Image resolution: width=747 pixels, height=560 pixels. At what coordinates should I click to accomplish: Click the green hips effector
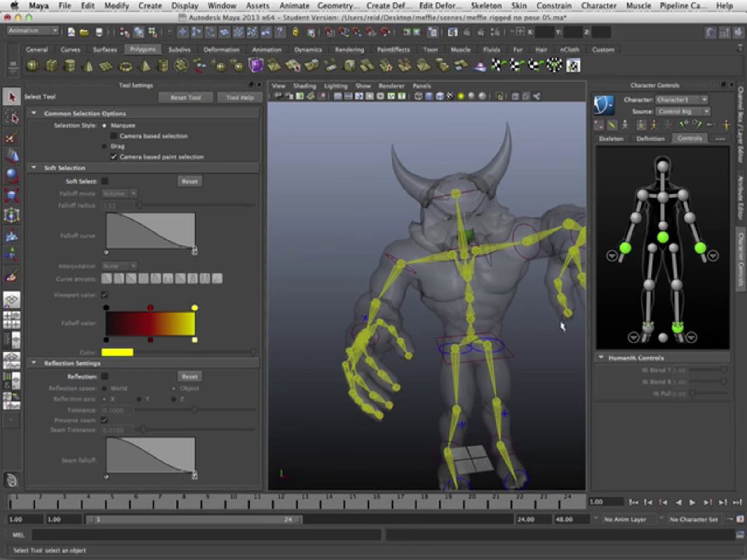663,237
